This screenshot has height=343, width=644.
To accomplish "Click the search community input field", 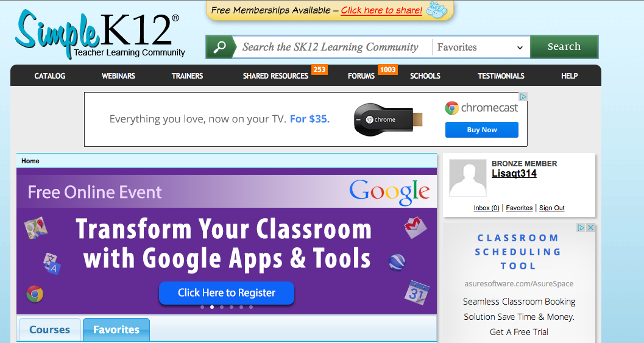I will tap(333, 48).
